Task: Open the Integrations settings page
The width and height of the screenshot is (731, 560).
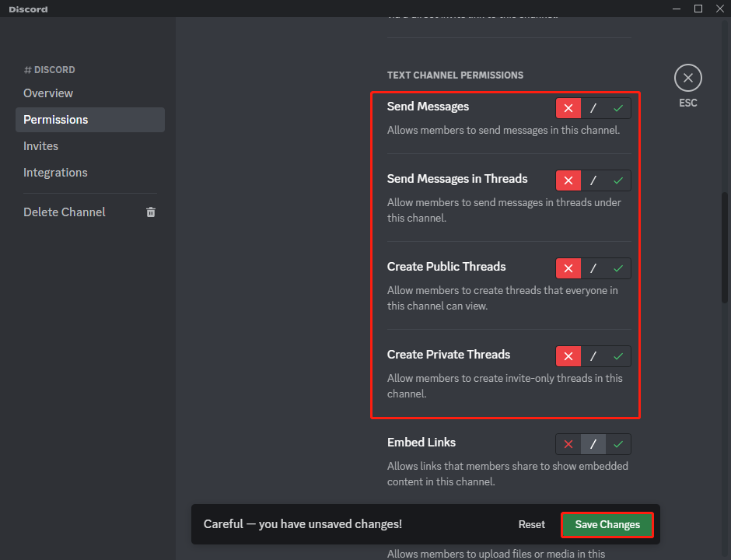Action: [90, 173]
